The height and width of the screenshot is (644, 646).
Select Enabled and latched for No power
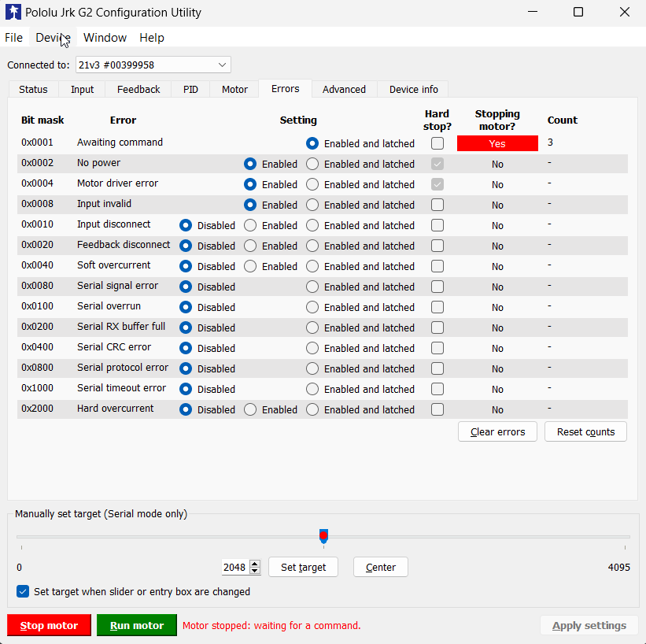point(312,164)
